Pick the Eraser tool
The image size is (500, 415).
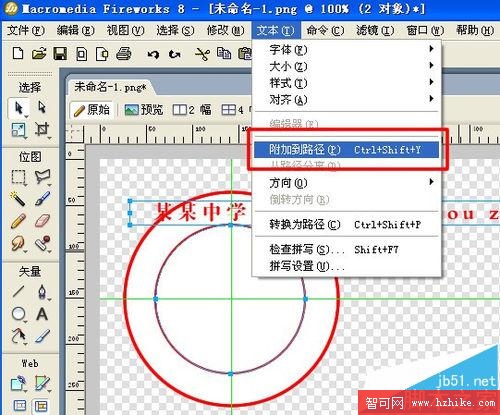[x=42, y=221]
